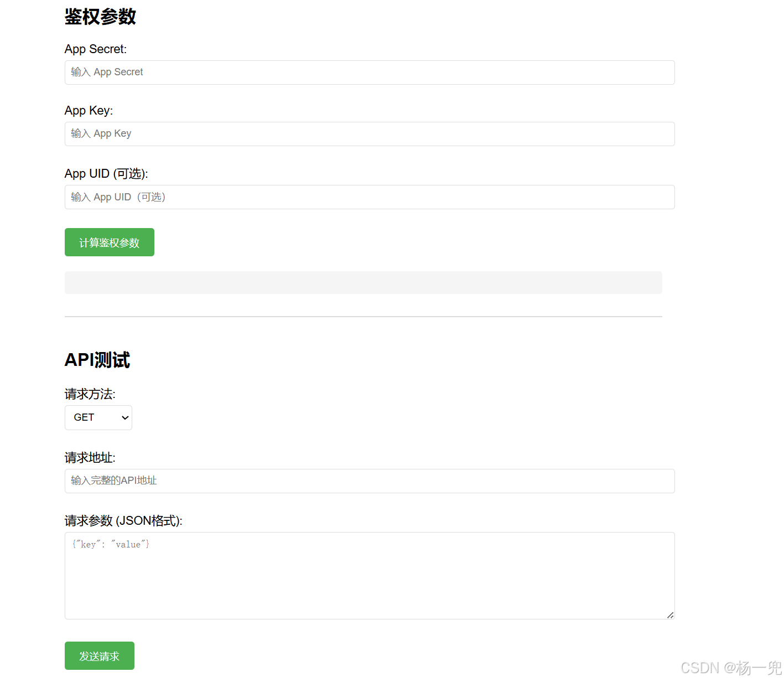Click the 计算鉴权参数 green button
The image size is (784, 682).
109,242
